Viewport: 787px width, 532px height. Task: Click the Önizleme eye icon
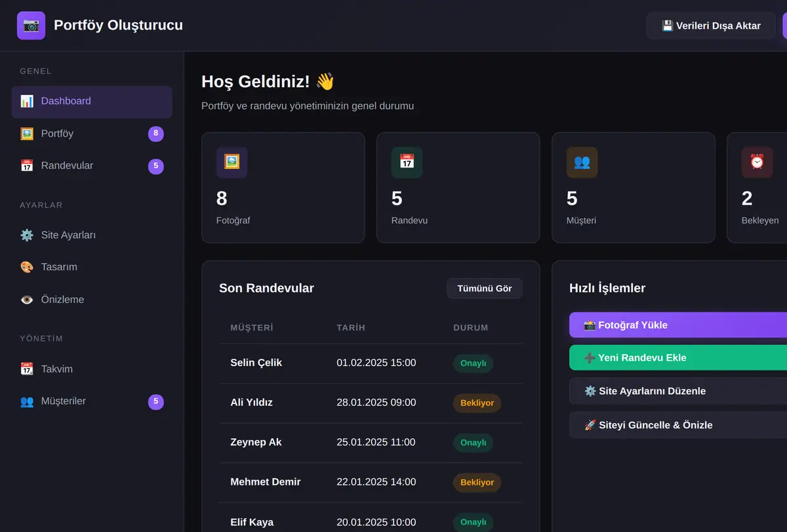27,300
